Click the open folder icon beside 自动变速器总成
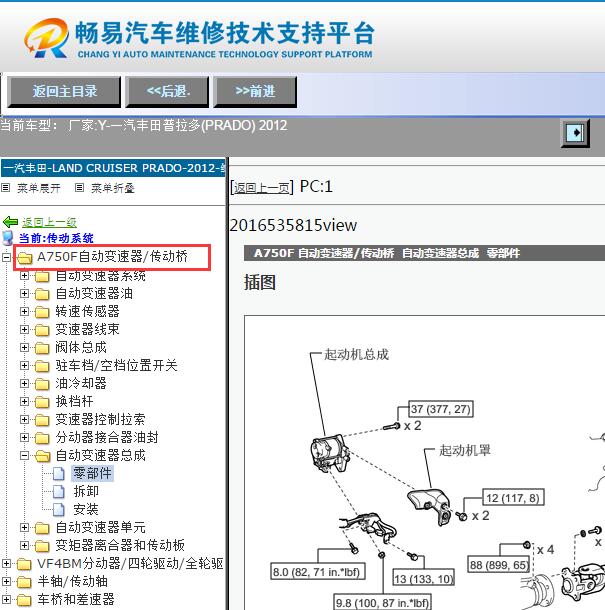 pos(42,456)
